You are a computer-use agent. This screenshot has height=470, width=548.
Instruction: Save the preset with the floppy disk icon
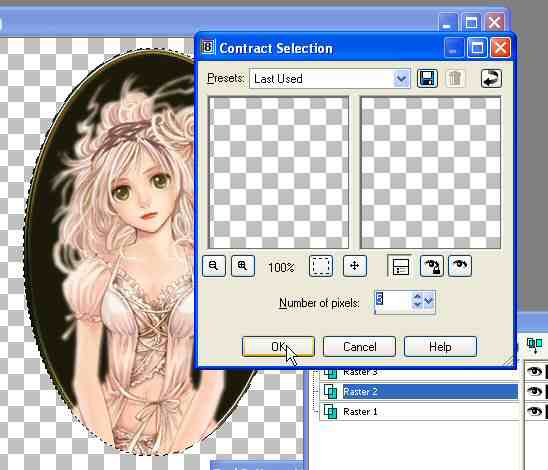pos(427,78)
